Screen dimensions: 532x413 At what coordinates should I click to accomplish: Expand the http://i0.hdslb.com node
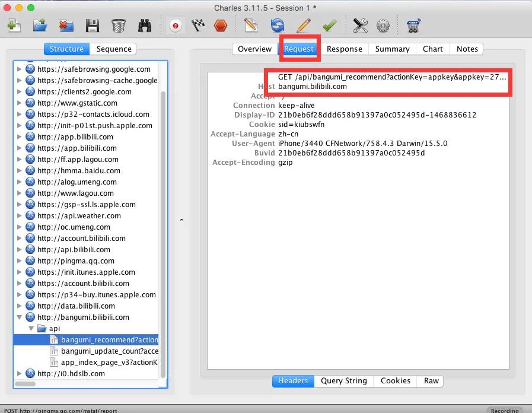tap(20, 373)
